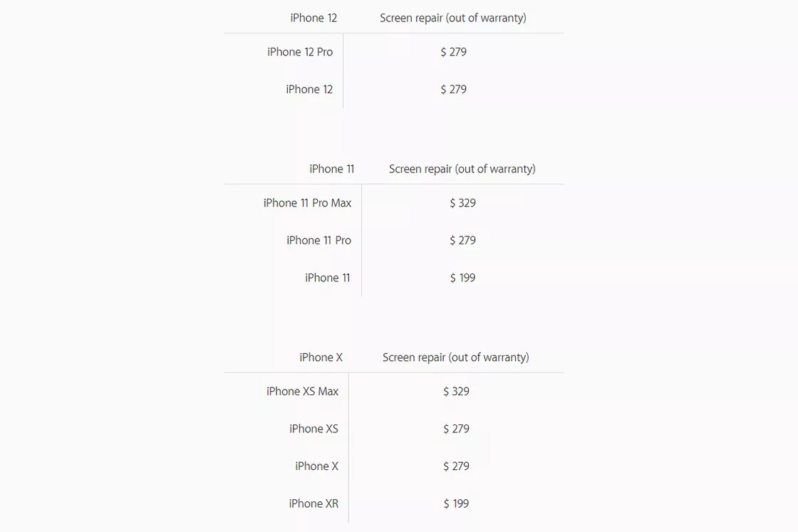Screen dimensions: 798x532
Task: Select the iPhone 11 Pro Max row label
Action: coord(307,203)
